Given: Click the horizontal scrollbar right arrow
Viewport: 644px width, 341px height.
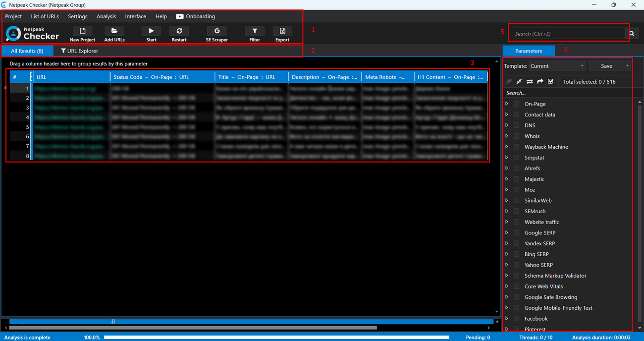Looking at the screenshot, I should (489, 328).
